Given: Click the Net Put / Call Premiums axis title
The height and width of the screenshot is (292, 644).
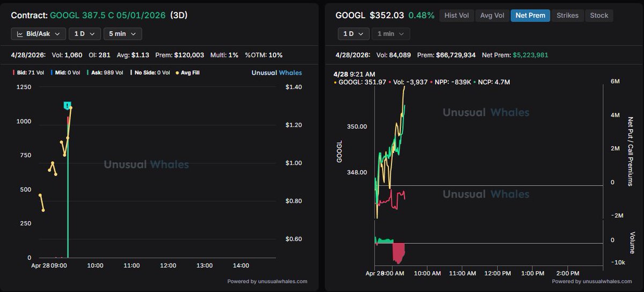Looking at the screenshot, I should [x=631, y=151].
